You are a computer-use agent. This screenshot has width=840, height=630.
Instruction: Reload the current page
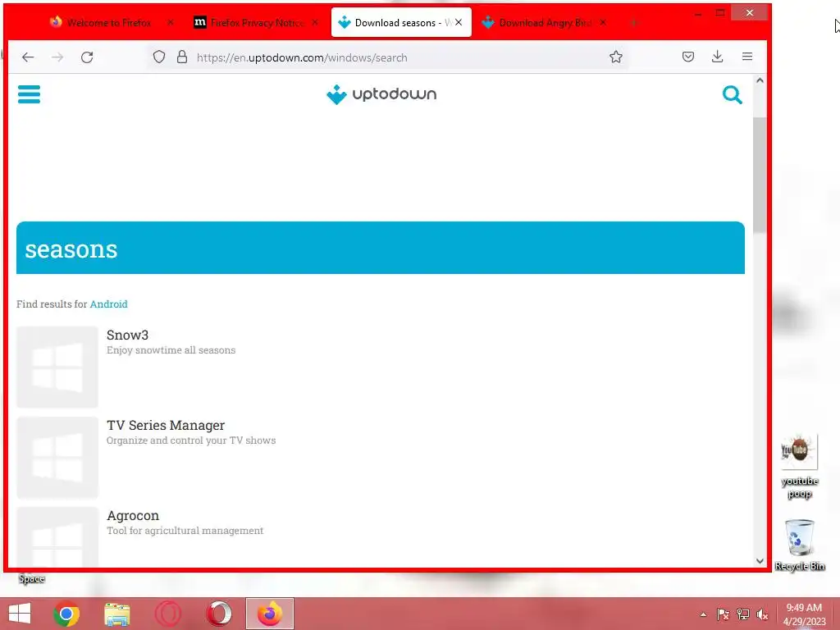(87, 57)
